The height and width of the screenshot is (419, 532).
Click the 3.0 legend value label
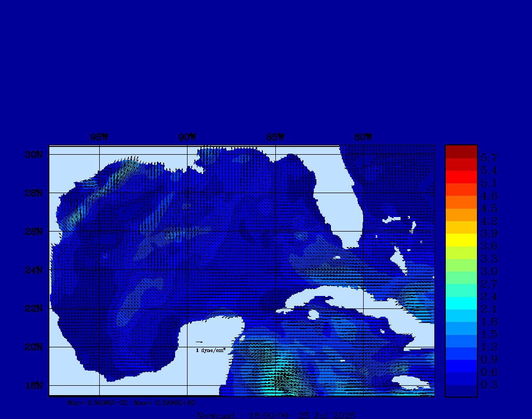pos(489,272)
